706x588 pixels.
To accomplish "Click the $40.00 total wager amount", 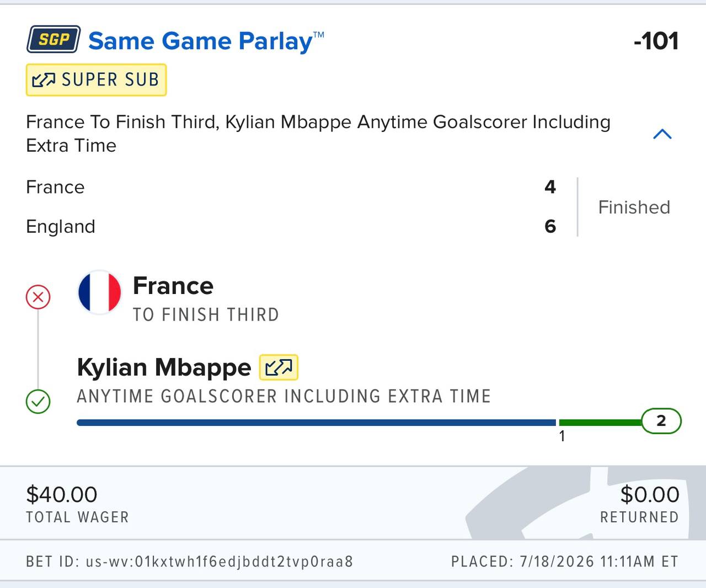I will [62, 494].
